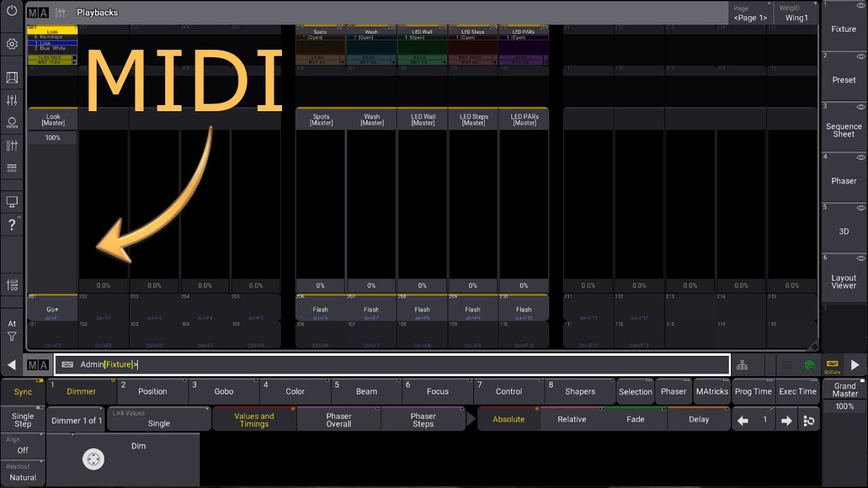Click the resize grip at playback window corner
This screenshot has width=868, height=488.
point(813,345)
